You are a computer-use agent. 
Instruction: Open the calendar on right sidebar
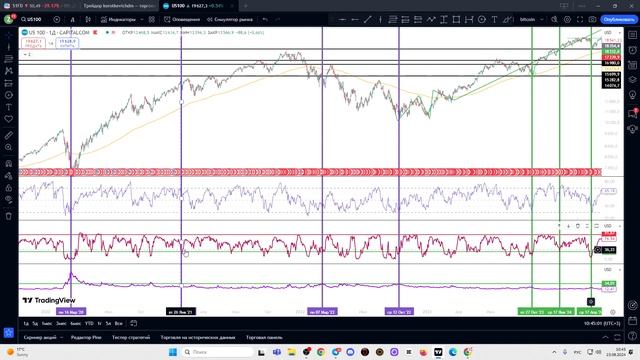coord(633,320)
